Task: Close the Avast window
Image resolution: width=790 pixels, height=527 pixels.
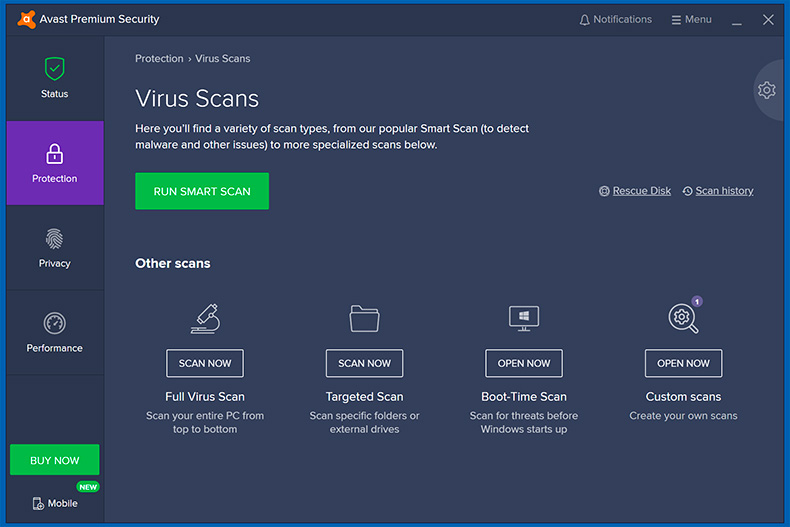Action: (768, 20)
